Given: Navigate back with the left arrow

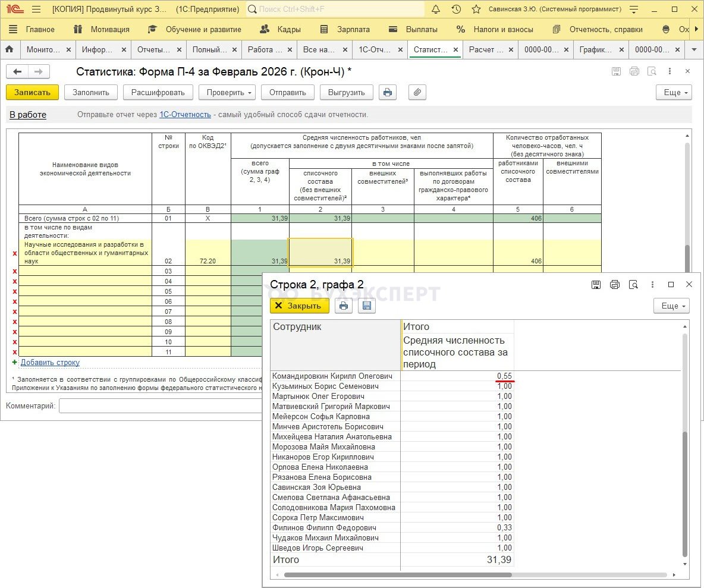Looking at the screenshot, I should click(x=17, y=72).
